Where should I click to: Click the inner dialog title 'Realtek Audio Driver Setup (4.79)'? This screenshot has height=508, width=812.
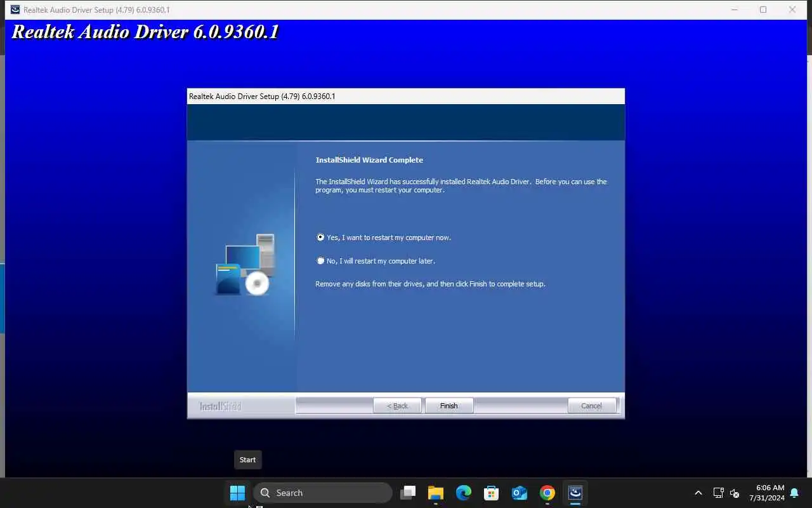(x=262, y=97)
